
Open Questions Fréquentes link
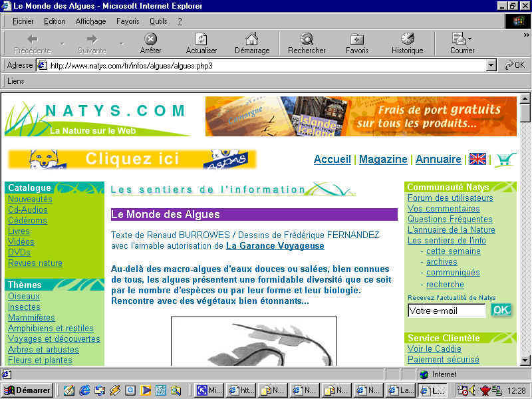click(x=450, y=219)
